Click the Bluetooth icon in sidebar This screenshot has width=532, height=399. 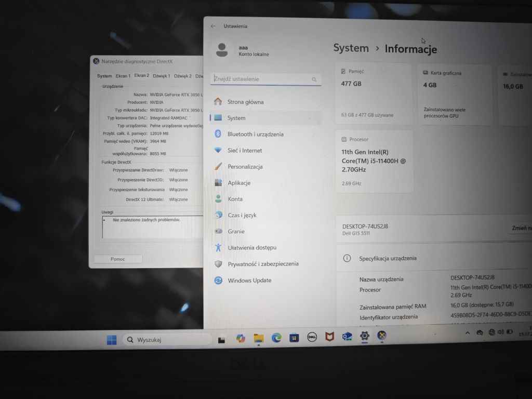point(218,134)
